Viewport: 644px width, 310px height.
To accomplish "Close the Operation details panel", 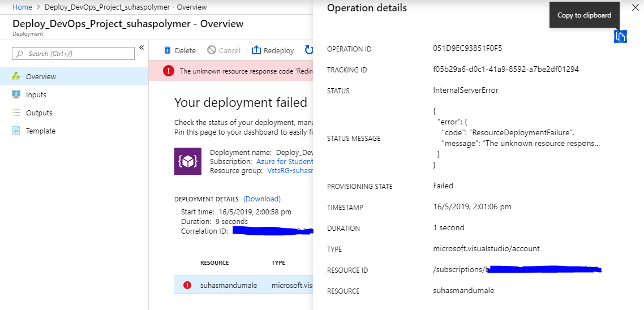I will [x=635, y=8].
